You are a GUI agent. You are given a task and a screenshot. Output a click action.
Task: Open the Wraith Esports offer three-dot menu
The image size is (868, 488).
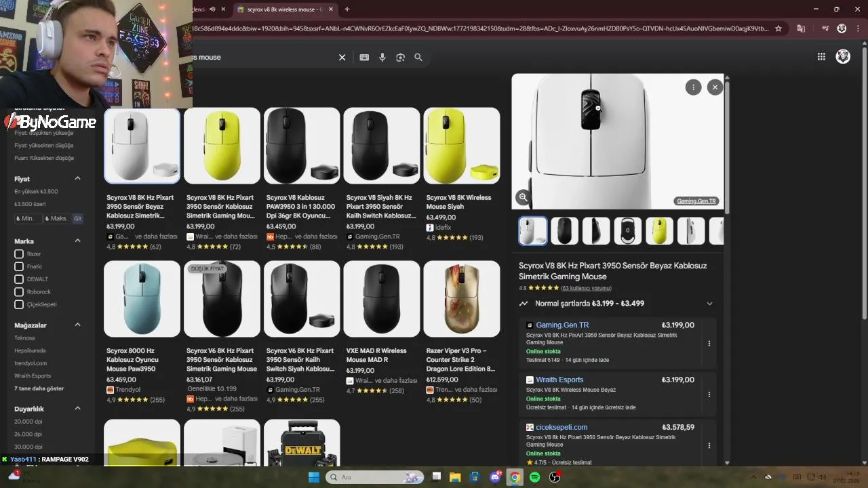point(709,394)
